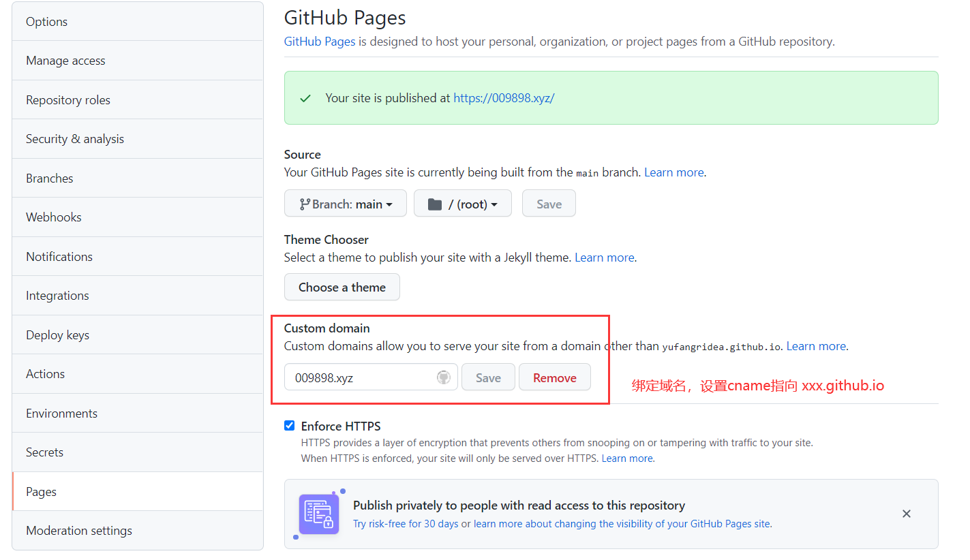The width and height of the screenshot is (970, 560).
Task: Click the Custom domain heading
Action: tap(327, 328)
